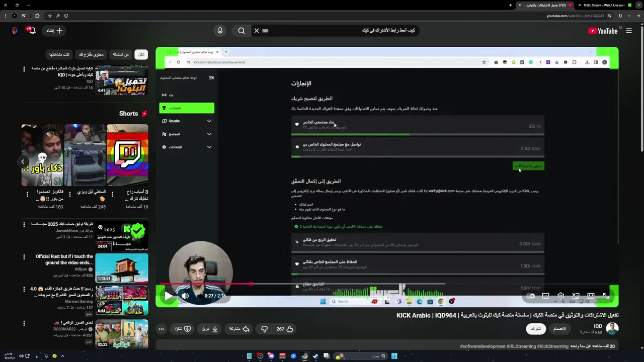The height and width of the screenshot is (362, 644).
Task: Open the IQD channel name link
Action: coord(598,326)
